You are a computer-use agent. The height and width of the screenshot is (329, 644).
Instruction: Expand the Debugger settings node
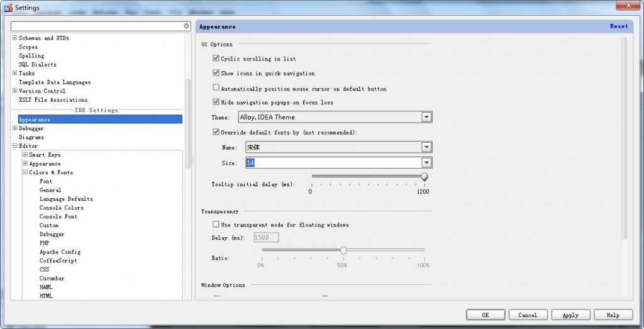click(x=15, y=128)
